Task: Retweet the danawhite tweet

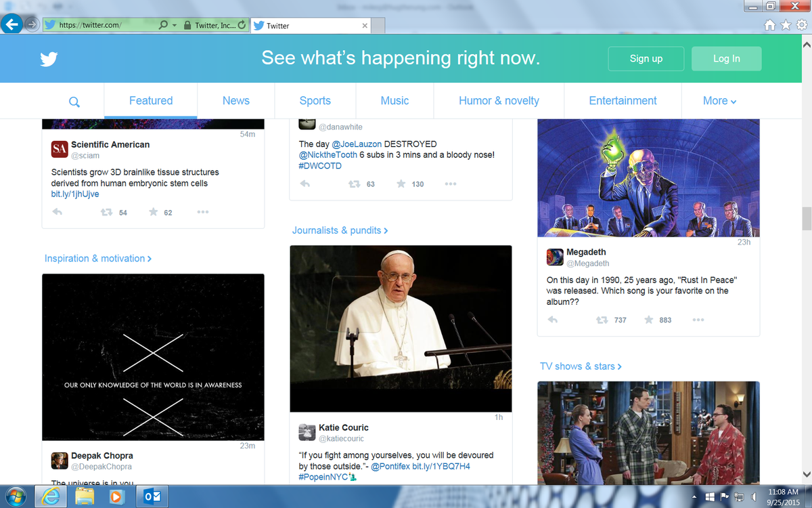Action: click(x=354, y=184)
